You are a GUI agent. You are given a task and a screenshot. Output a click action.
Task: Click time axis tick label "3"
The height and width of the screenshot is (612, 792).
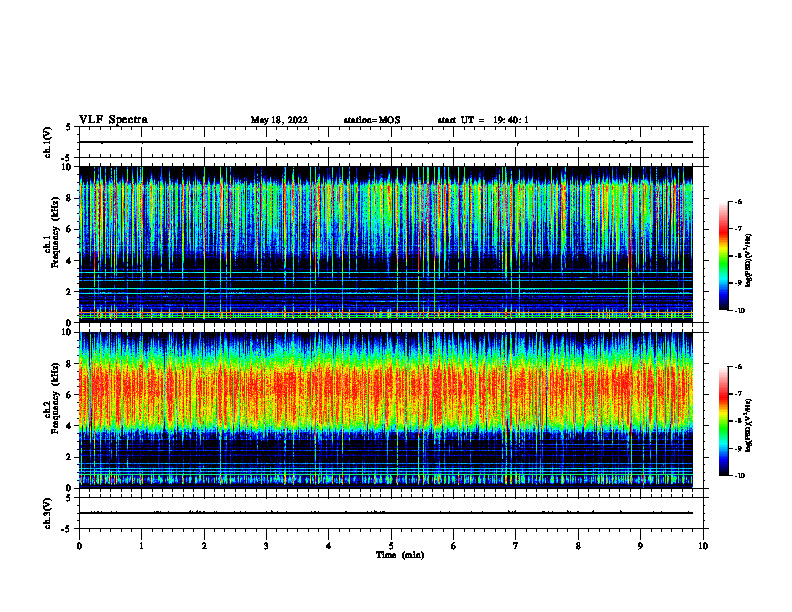(x=266, y=546)
